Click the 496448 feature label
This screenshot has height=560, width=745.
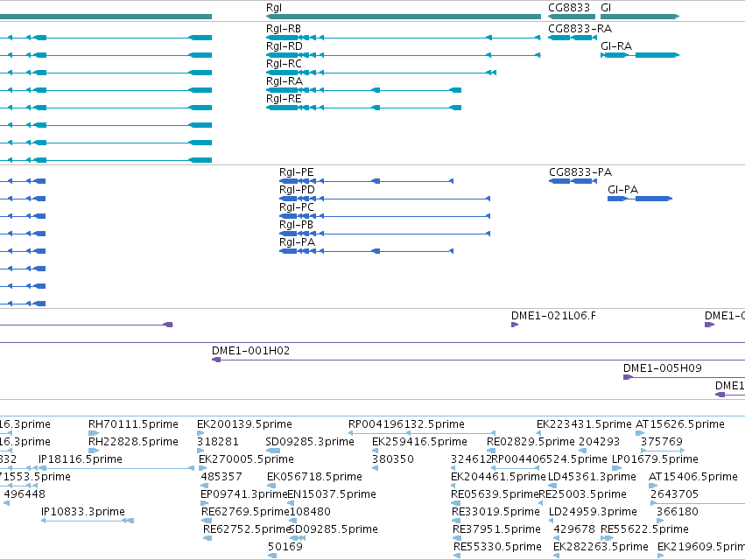pos(25,494)
